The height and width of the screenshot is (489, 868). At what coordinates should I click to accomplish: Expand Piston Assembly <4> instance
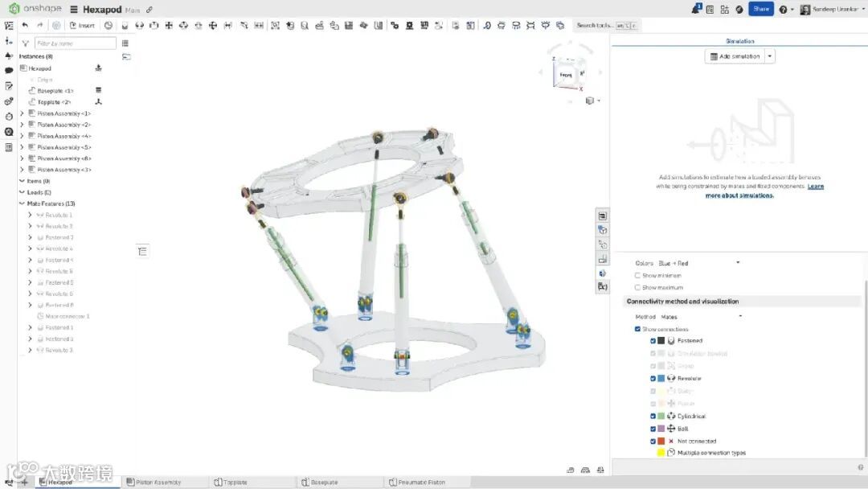pyautogui.click(x=23, y=136)
